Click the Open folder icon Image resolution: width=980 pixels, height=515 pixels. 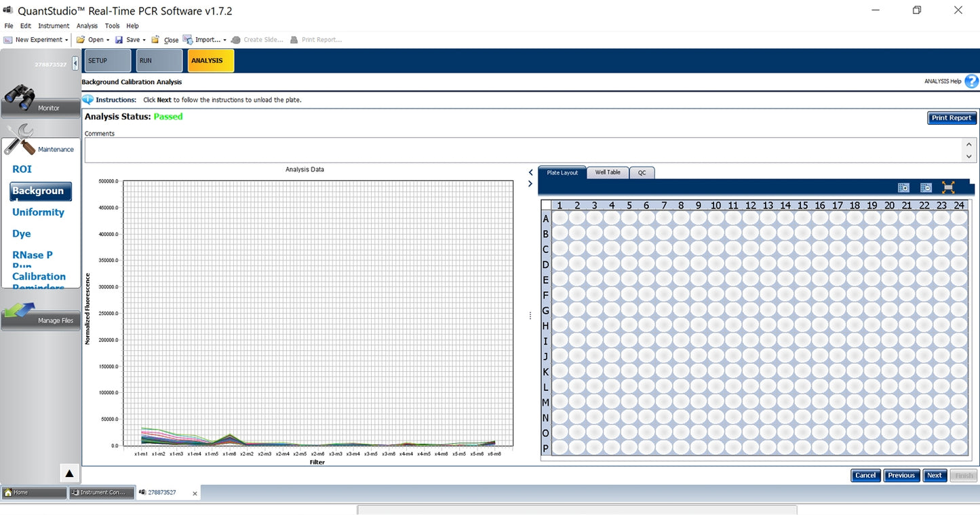(x=81, y=40)
